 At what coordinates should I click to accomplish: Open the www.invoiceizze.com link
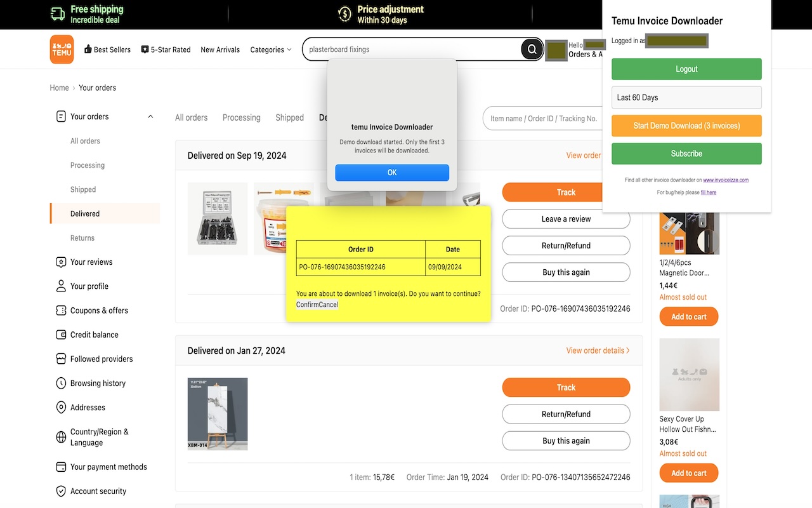(726, 180)
